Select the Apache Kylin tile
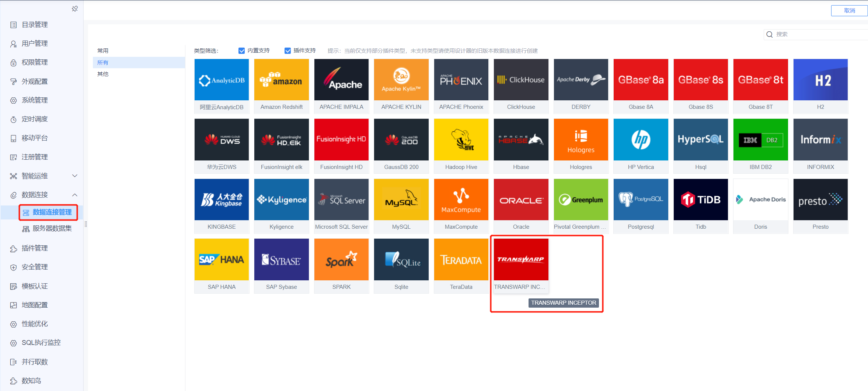Viewport: 868px width, 391px height. tap(401, 86)
